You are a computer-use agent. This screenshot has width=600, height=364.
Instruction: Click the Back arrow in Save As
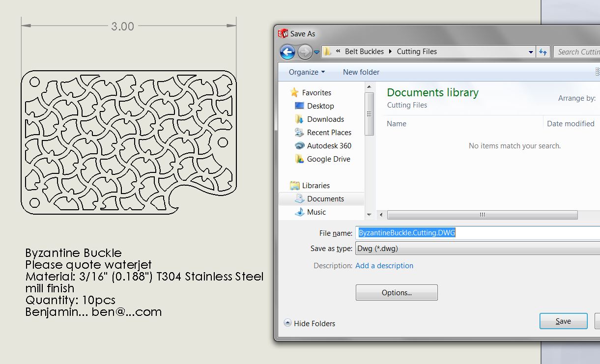click(x=287, y=52)
